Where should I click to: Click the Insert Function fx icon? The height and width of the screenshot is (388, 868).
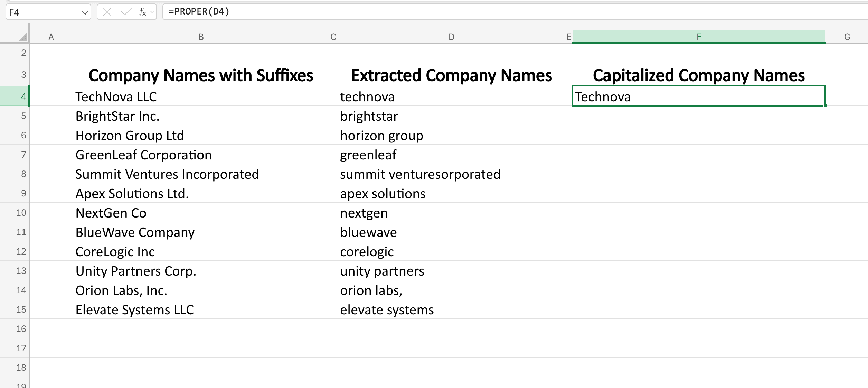tap(141, 11)
